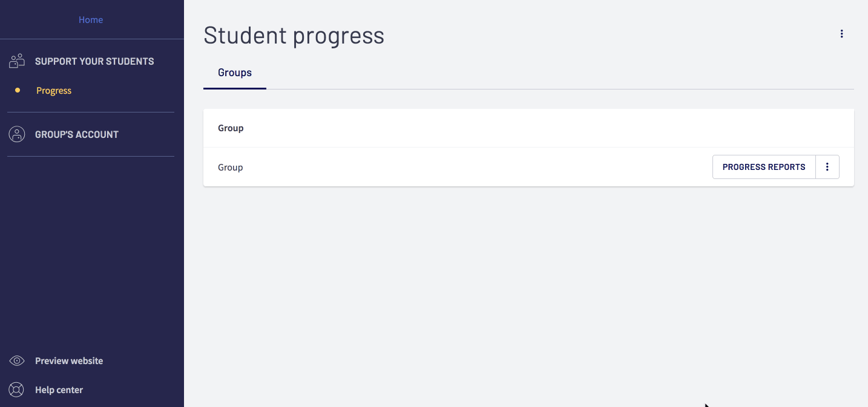The width and height of the screenshot is (868, 407).
Task: Open the three-dot menu beside Student progress
Action: tap(841, 34)
